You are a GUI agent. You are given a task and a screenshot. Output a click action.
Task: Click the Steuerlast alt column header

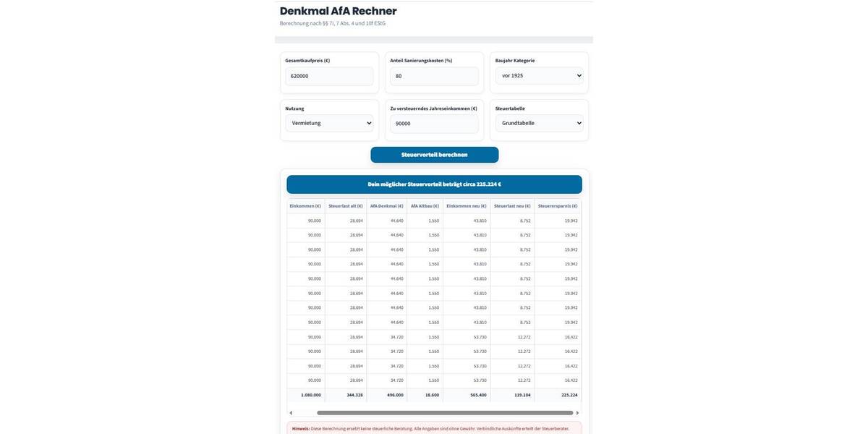(x=346, y=206)
